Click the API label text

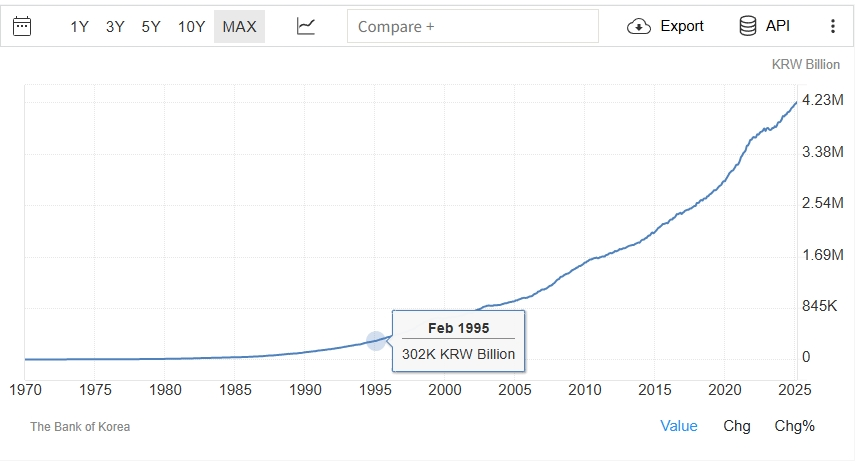point(778,27)
